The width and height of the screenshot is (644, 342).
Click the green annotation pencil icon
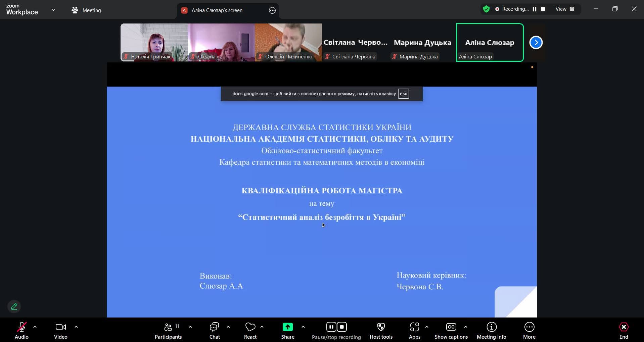[x=14, y=306]
